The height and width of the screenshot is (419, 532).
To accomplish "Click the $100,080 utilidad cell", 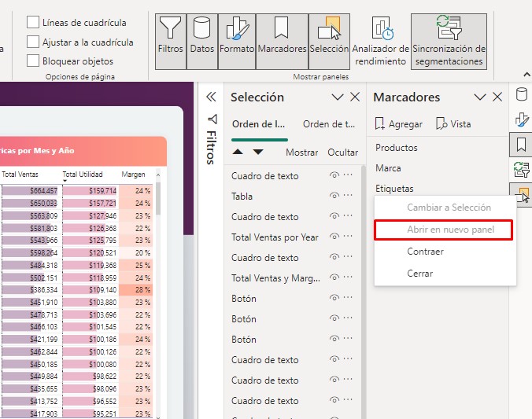I will tap(90, 365).
